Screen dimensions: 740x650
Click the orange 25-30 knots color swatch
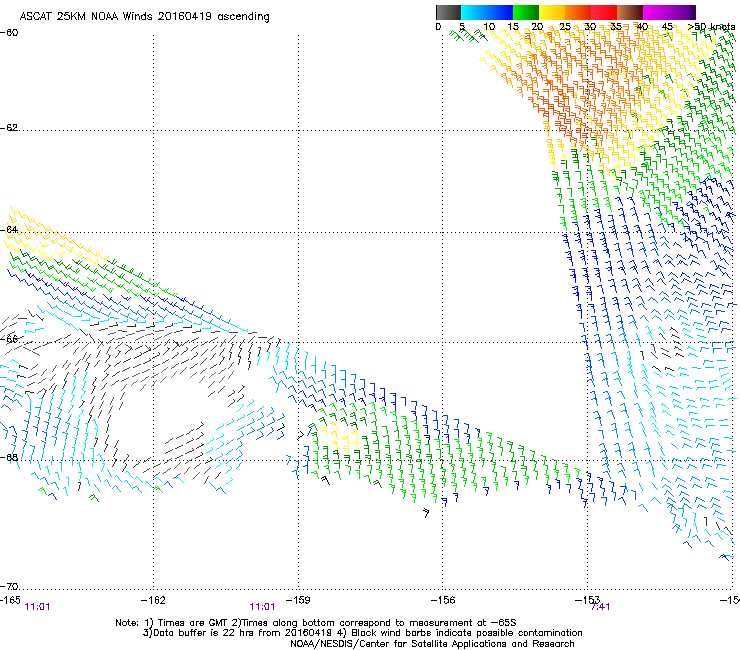coord(578,12)
